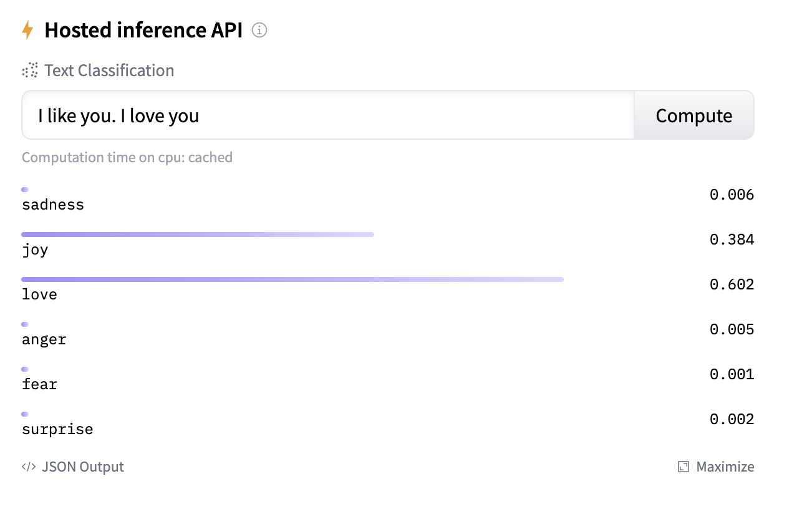Click the 0.602 love score value

tap(732, 284)
